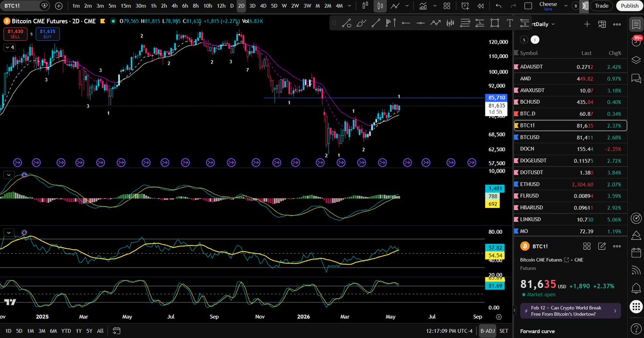This screenshot has height=338, width=644.
Task: Select DOGEUSDT row in watchlist
Action: [x=570, y=161]
